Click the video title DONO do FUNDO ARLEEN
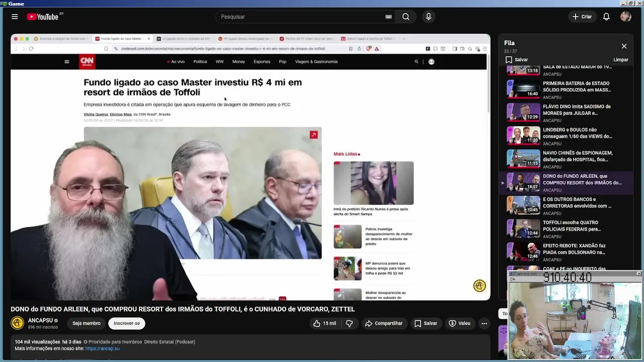The width and height of the screenshot is (644, 362). [x=183, y=309]
